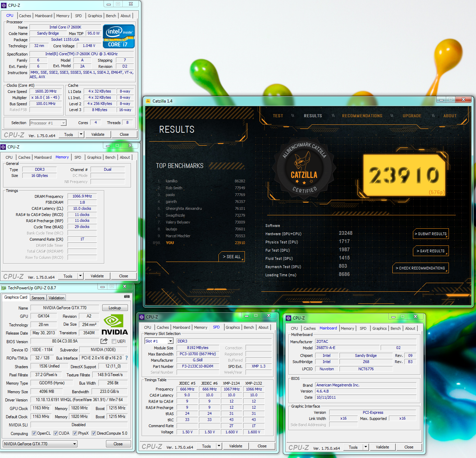
Task: Click the Core Speed value 1600.20 MHz
Action: (x=46, y=92)
